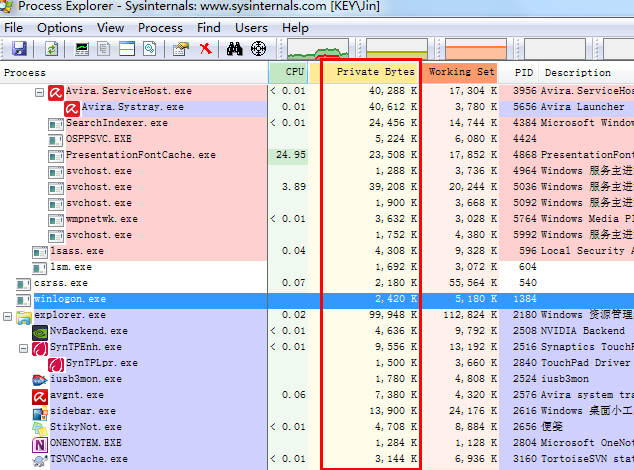Select the csrss.exe process

point(61,283)
